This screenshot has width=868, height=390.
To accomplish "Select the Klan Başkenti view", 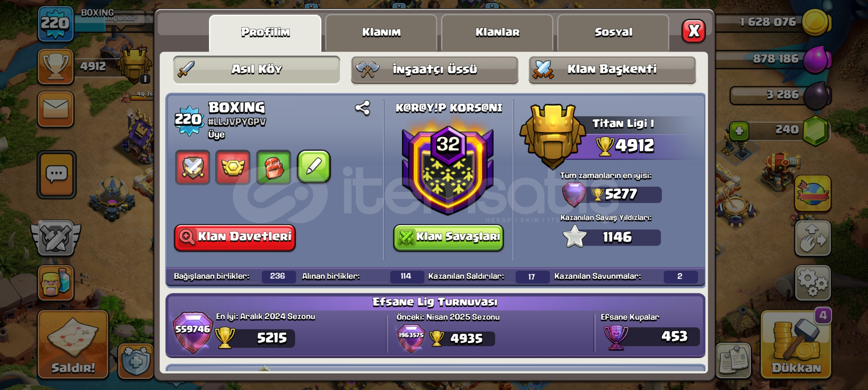I will (612, 69).
